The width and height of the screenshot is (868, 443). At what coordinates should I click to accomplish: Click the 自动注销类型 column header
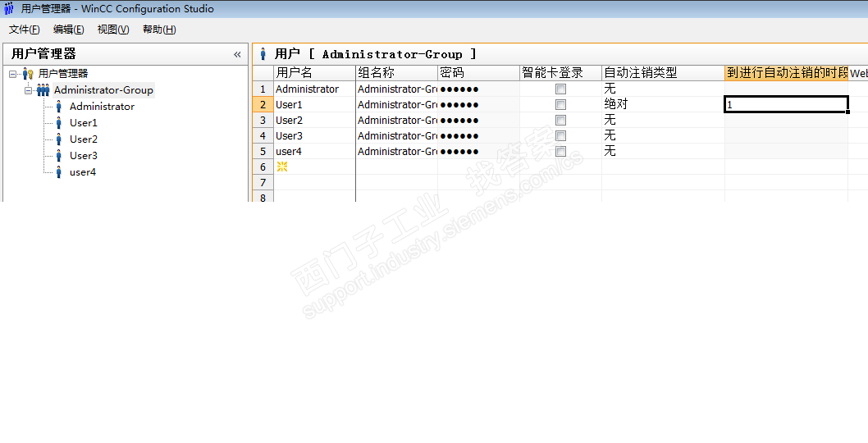pyautogui.click(x=663, y=73)
